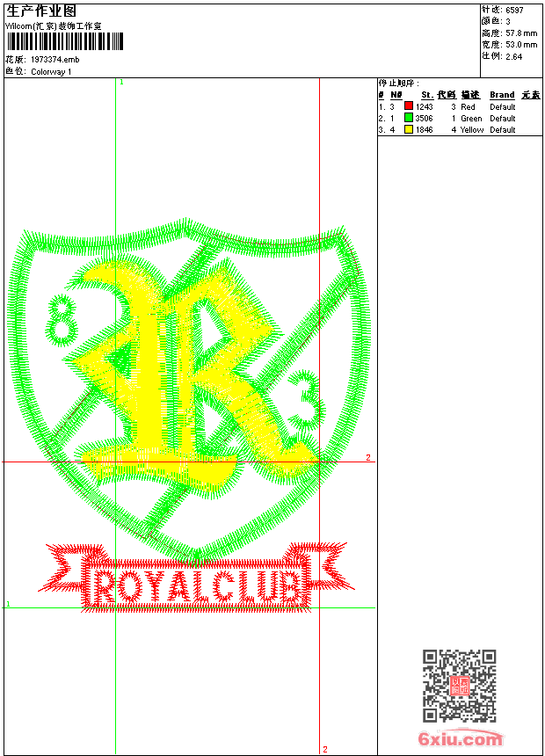The image size is (545, 756).
Task: Click the 'Yellow' description in stop sequence
Action: tap(472, 130)
